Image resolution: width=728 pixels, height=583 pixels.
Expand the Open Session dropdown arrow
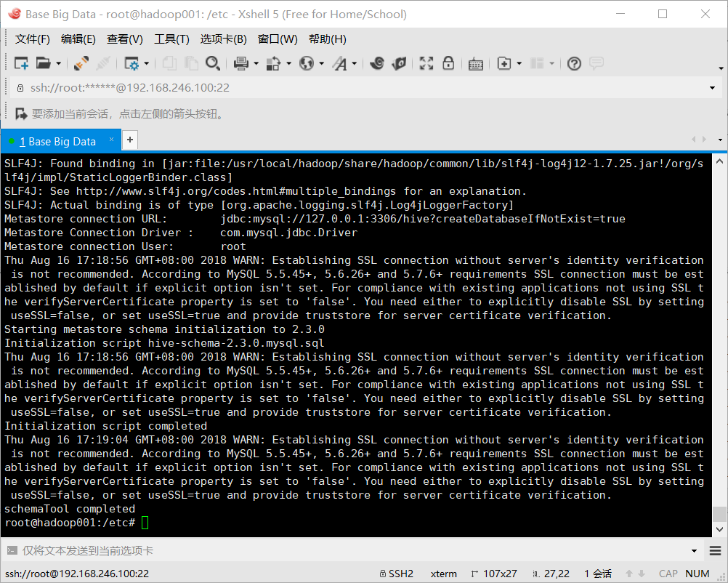click(59, 63)
